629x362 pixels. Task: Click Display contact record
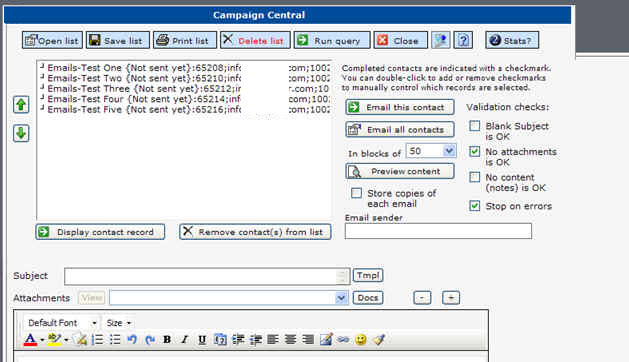tap(100, 232)
